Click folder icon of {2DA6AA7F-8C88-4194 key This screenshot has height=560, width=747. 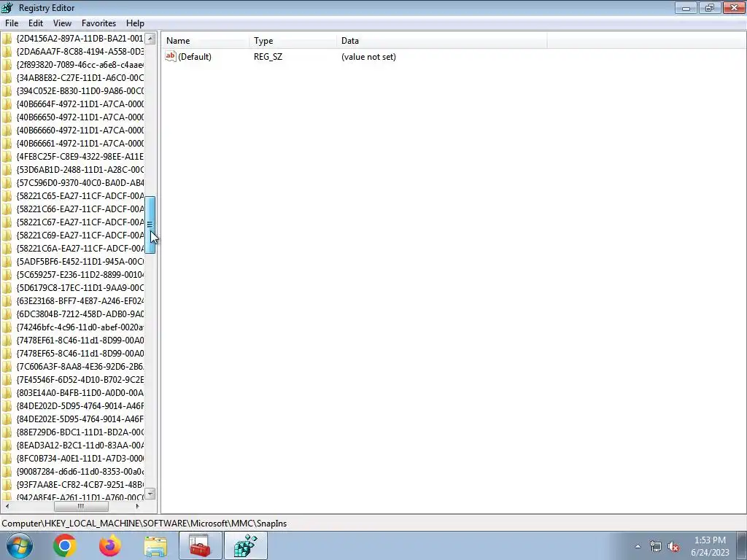pyautogui.click(x=7, y=52)
